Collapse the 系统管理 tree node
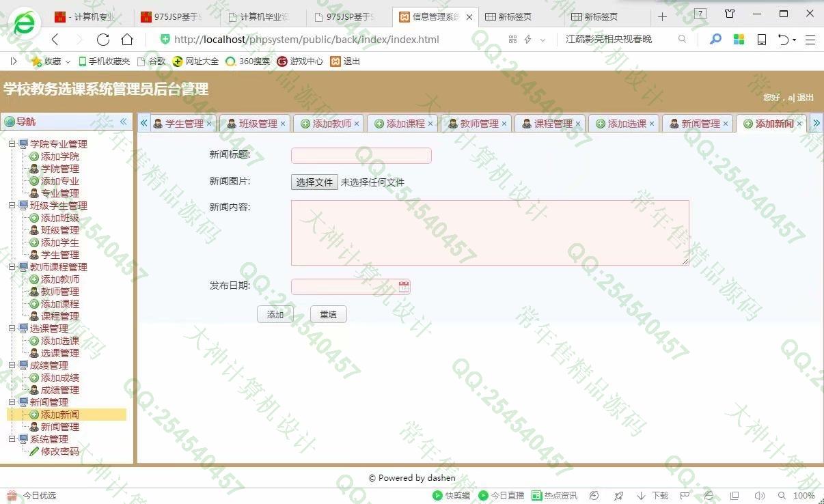The width and height of the screenshot is (824, 504). click(x=12, y=439)
